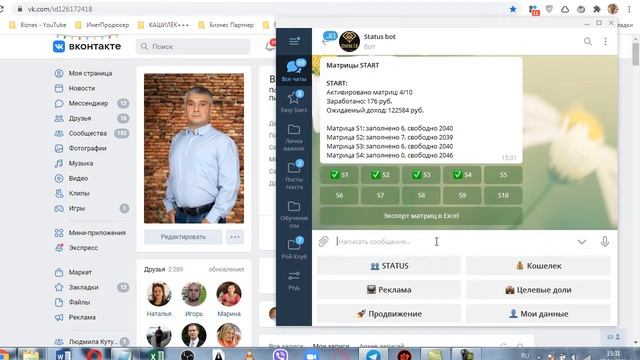Open Закладки in VK sidebar
Screen dimensions: 640x360
[76, 287]
